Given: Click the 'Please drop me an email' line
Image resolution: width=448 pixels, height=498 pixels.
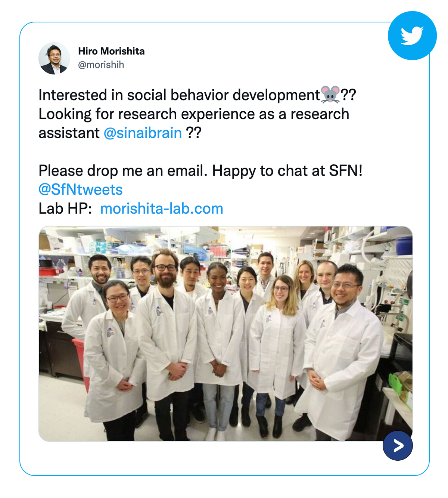Looking at the screenshot, I should (x=200, y=171).
